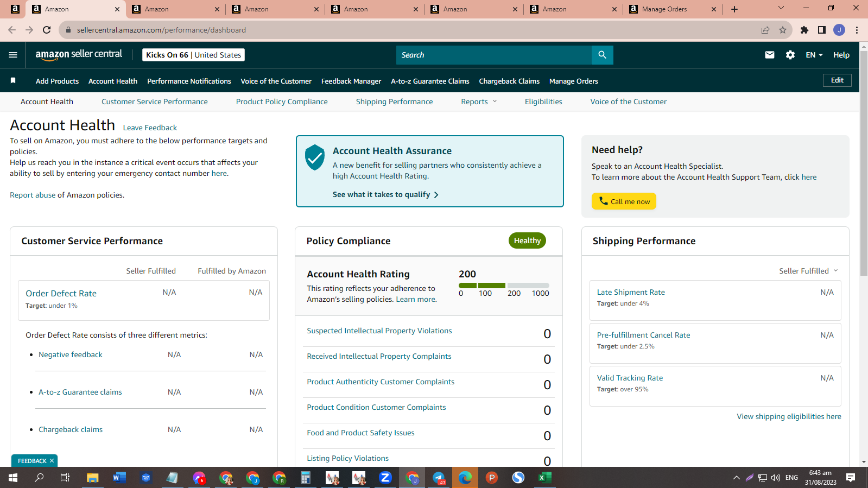Viewport: 868px width, 488px height.
Task: Click the bookmark flag icon in the favorites bar
Action: pyautogui.click(x=13, y=81)
